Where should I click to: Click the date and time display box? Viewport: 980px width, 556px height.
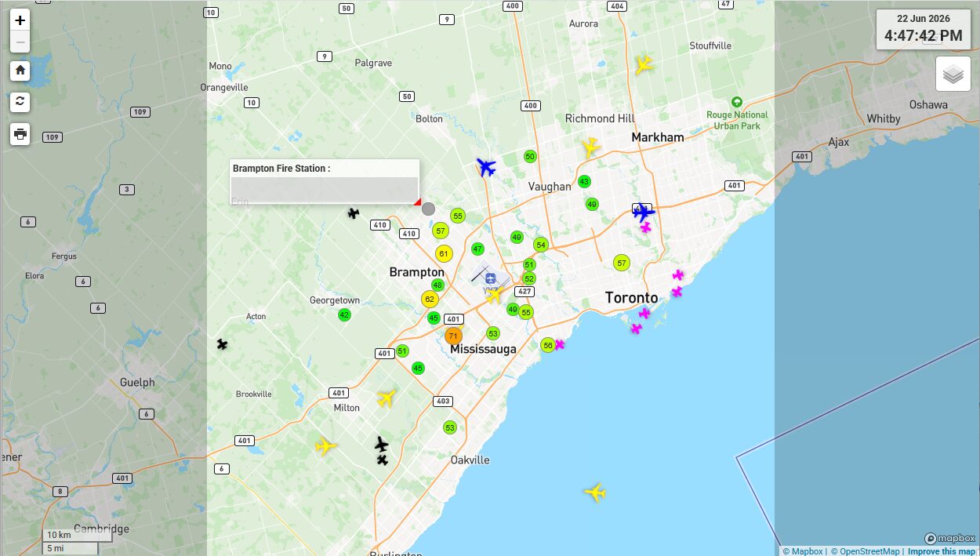pos(923,29)
